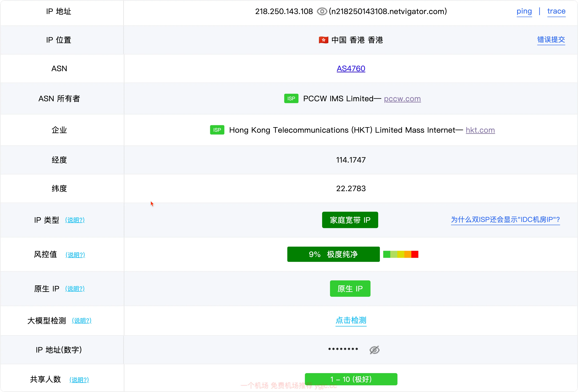Screen dimensions: 578x392
Task: Open the AS4760 ASN link
Action: 351,69
